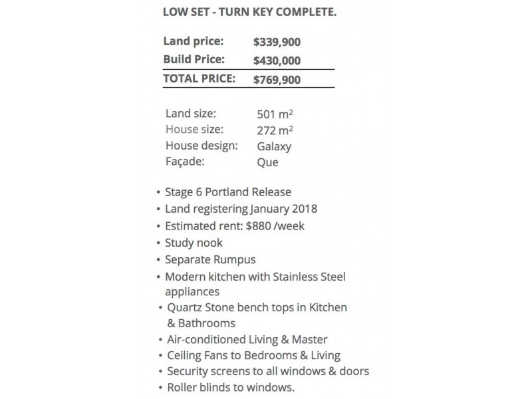Viewport: 532px width, 399px height.
Task: Click the Stage 6 Portland Release bullet
Action: 228,192
